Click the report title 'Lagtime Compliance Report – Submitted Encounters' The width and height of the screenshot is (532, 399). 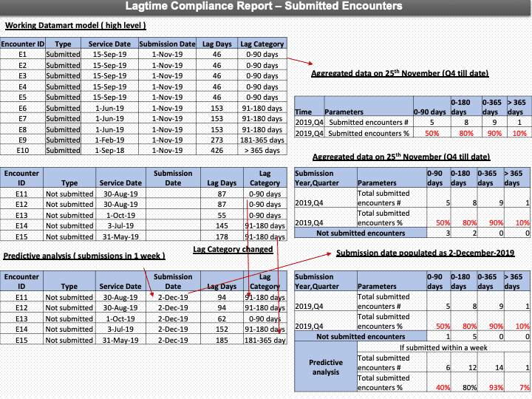coord(264,6)
